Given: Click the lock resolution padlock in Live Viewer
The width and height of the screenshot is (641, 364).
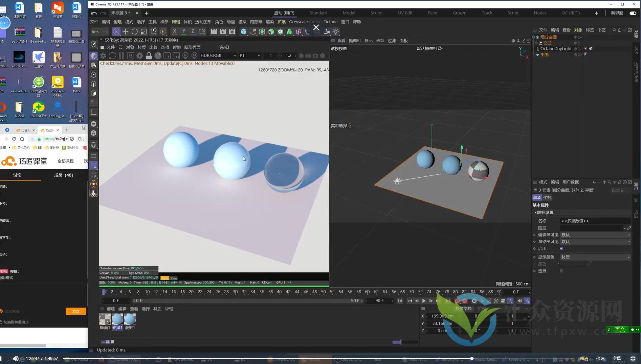Looking at the screenshot, I should point(149,55).
